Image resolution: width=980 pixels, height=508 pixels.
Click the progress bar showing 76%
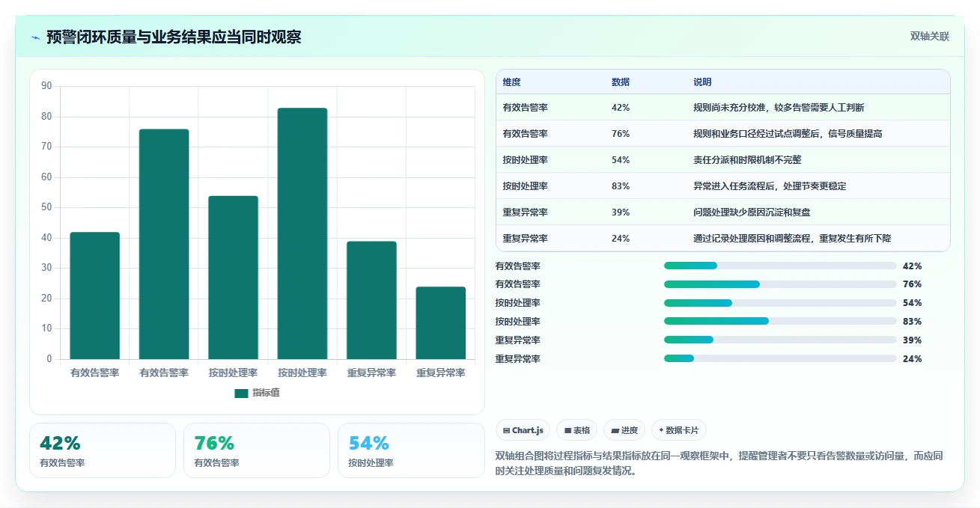[780, 284]
